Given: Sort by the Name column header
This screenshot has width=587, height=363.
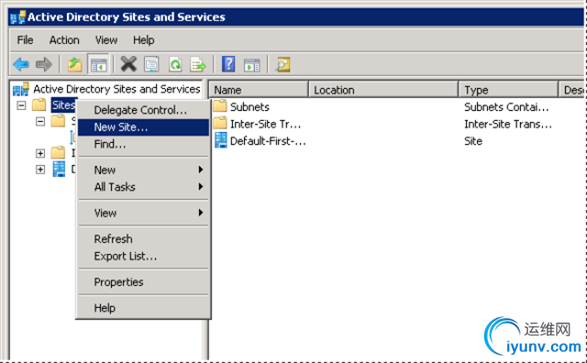Looking at the screenshot, I should [x=258, y=90].
